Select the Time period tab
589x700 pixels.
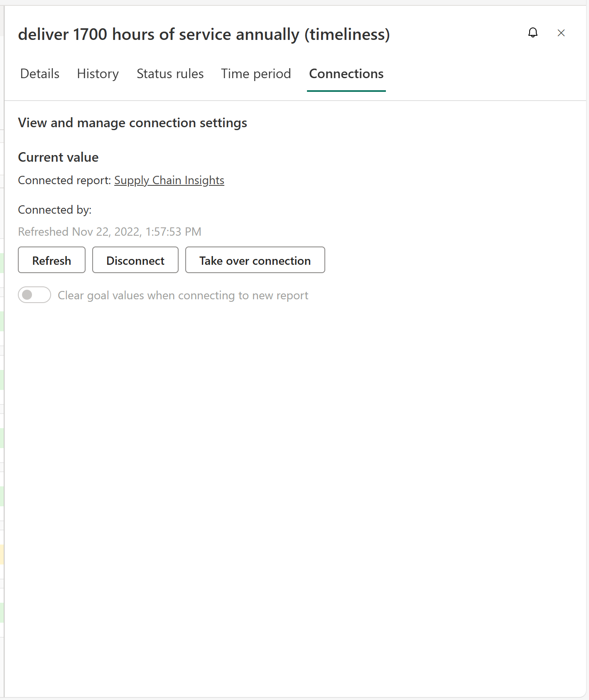point(256,74)
